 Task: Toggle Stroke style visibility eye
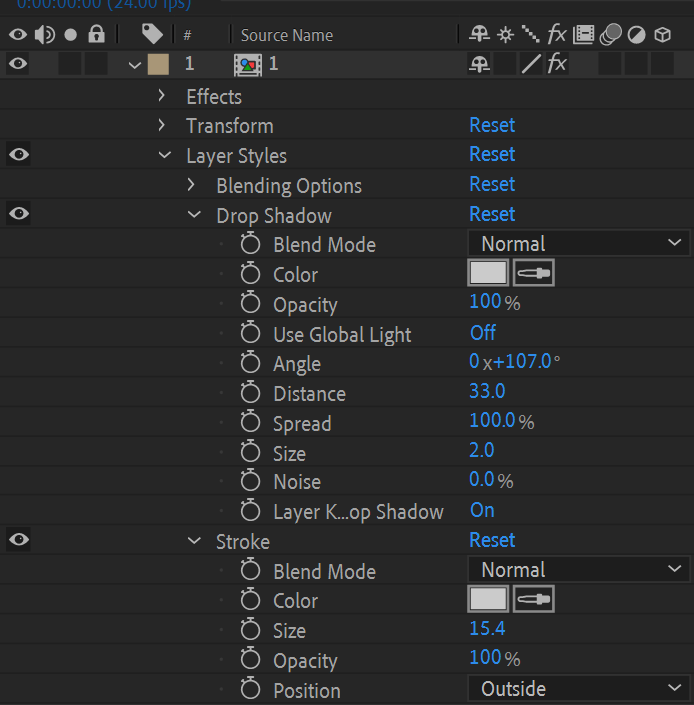[18, 539]
